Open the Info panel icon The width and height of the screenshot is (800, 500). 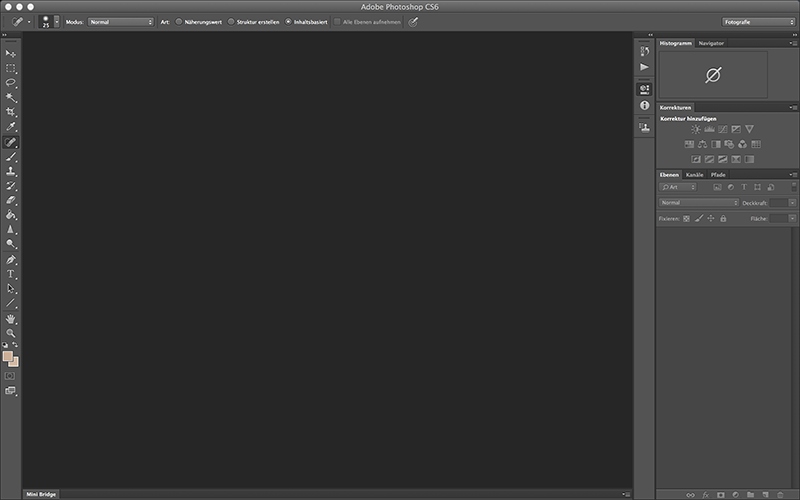(x=645, y=105)
